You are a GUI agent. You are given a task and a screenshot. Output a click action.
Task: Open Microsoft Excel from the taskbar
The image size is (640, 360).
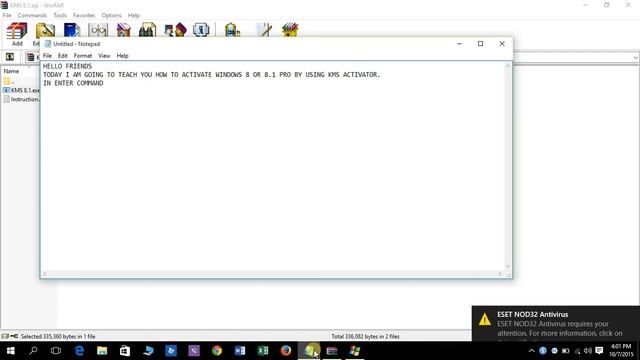263,351
